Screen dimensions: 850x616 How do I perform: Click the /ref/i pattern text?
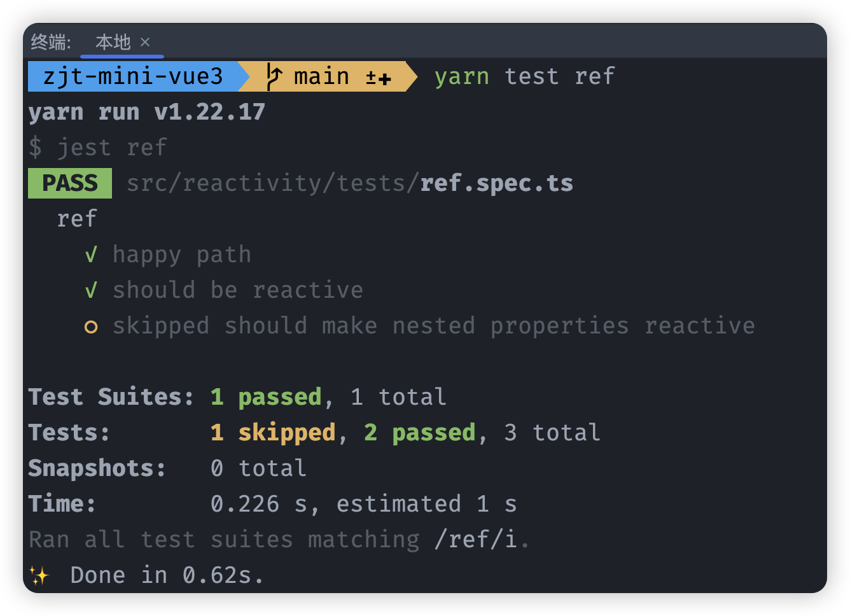click(476, 540)
